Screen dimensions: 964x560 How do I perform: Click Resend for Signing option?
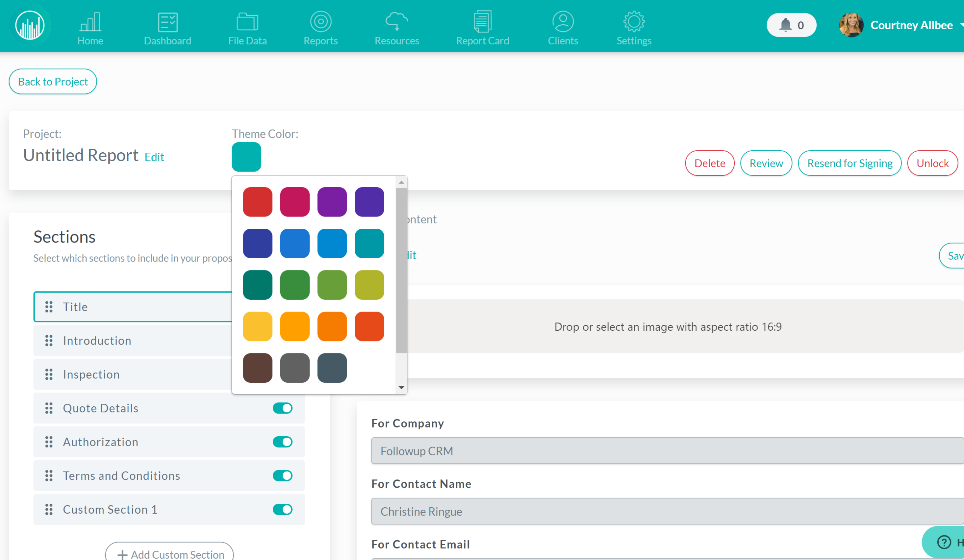click(x=849, y=163)
